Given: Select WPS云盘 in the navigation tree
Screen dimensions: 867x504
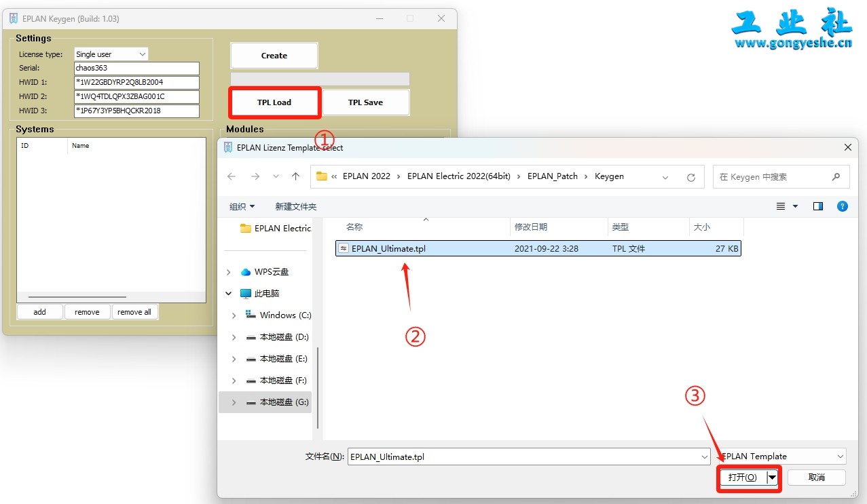Looking at the screenshot, I should pos(265,272).
